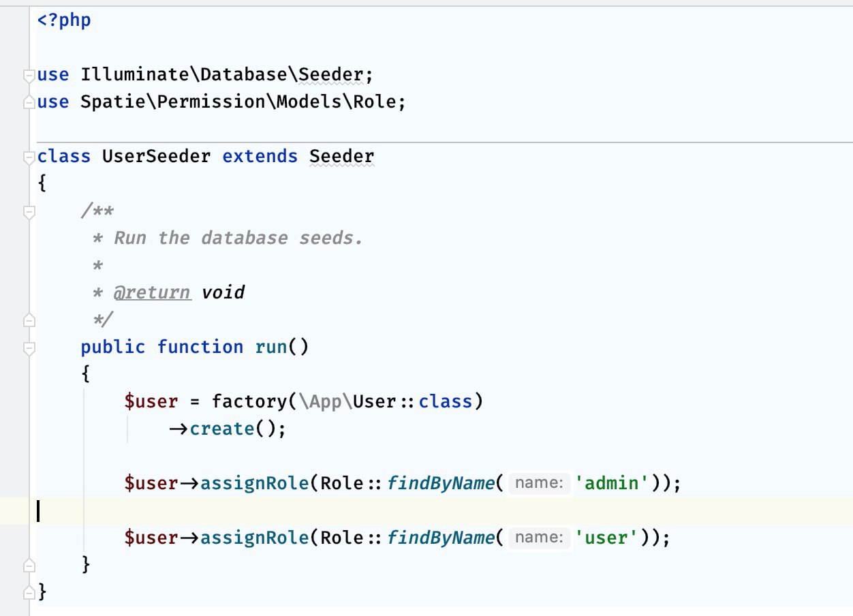Click 'void' in the doc comment

[223, 292]
